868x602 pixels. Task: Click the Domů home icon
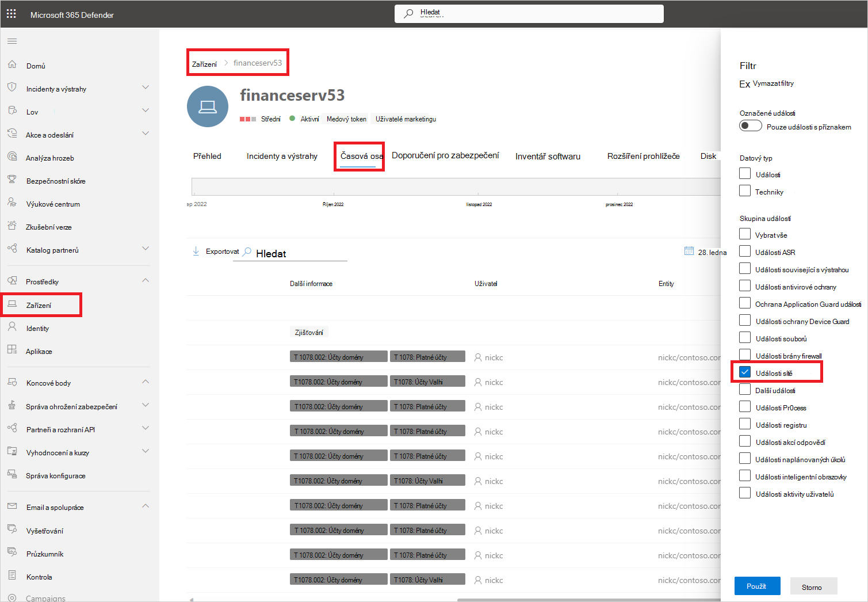click(x=12, y=65)
